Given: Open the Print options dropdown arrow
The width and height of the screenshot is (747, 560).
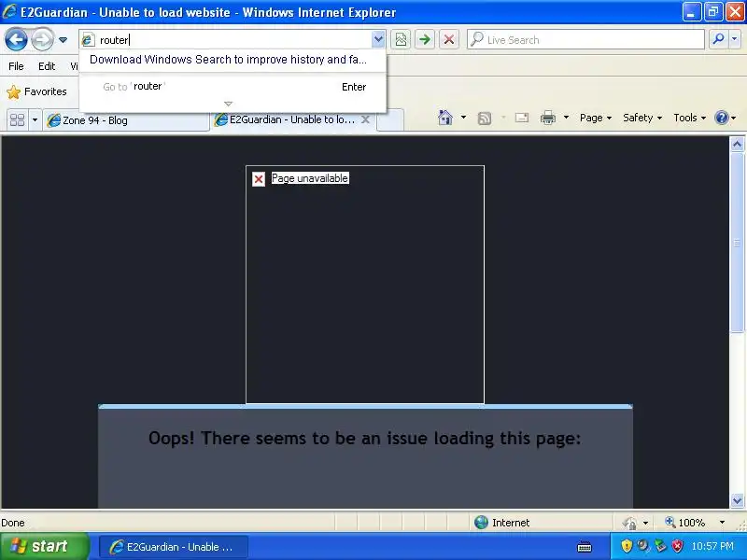Looking at the screenshot, I should 566,118.
